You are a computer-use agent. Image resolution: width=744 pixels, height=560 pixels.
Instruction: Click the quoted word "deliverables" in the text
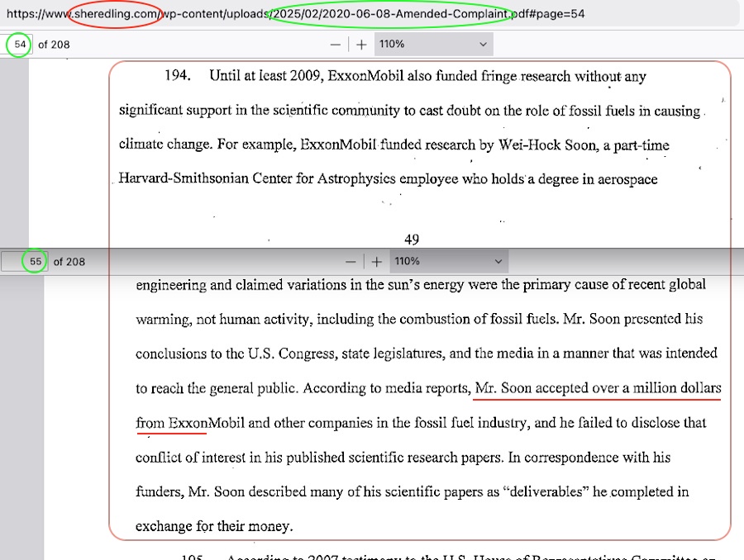click(x=546, y=492)
